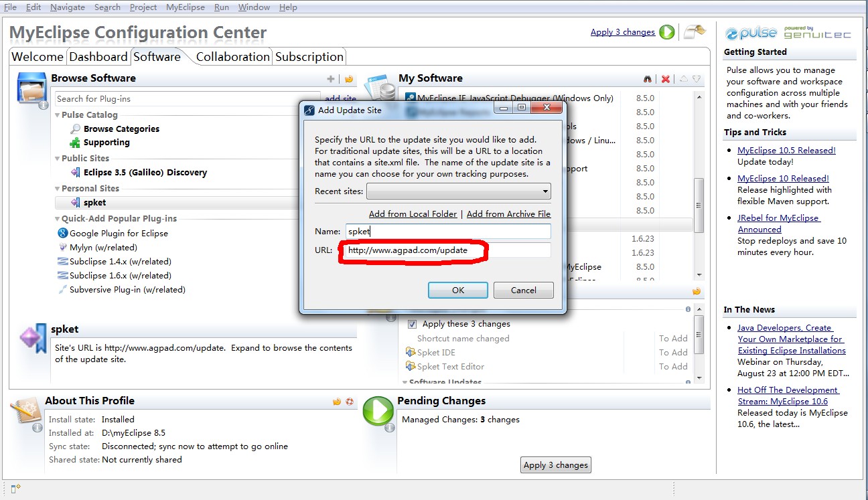
Task: Open the Window menu
Action: (x=254, y=7)
